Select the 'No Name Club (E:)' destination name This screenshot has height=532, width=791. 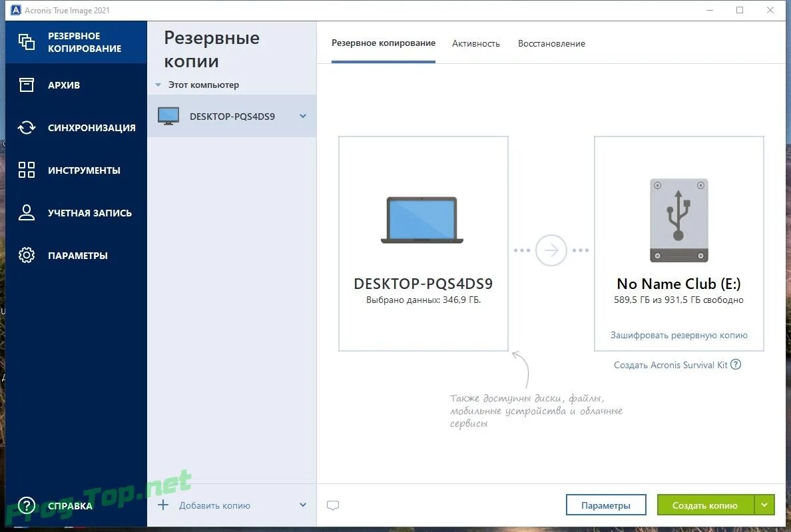(678, 284)
